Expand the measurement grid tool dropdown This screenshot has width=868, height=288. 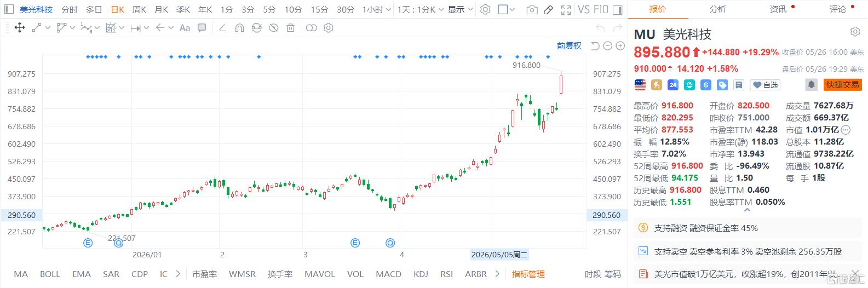(122, 28)
